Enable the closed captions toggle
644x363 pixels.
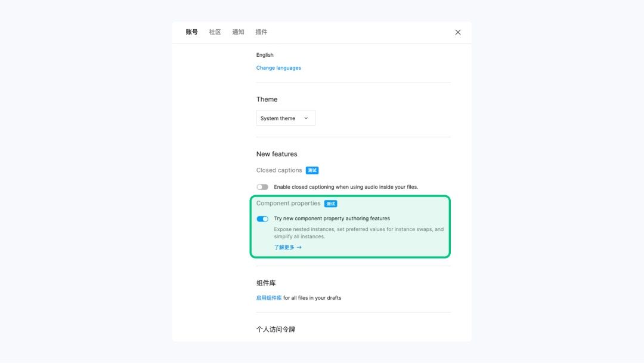click(262, 187)
